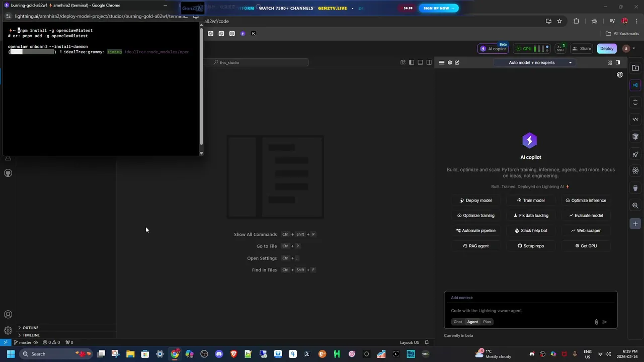The width and height of the screenshot is (644, 362).
Task: Open All Bookmarks folder in Chrome
Action: coord(622,34)
